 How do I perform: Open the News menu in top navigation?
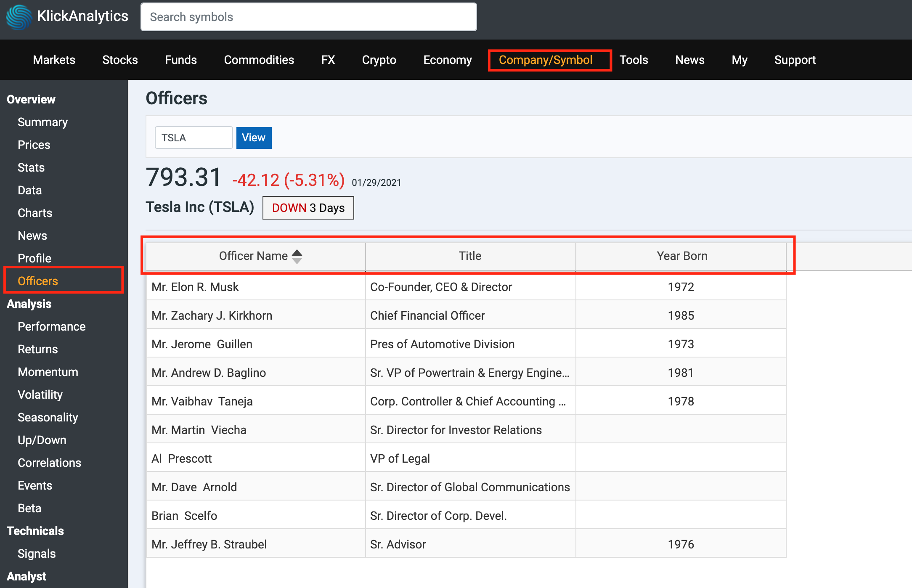click(689, 60)
